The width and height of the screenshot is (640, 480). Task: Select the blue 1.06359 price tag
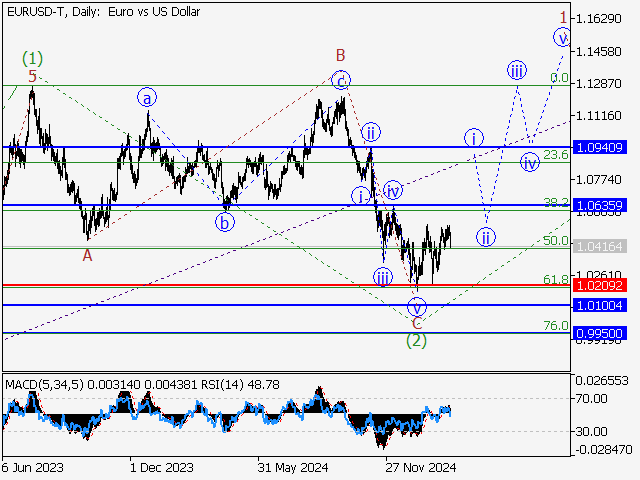click(600, 205)
